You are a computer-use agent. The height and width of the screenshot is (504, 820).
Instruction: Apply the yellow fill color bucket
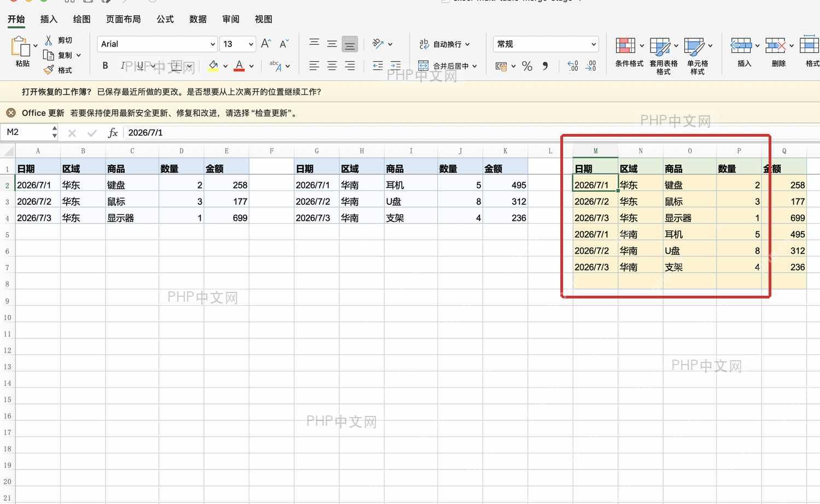coord(213,66)
